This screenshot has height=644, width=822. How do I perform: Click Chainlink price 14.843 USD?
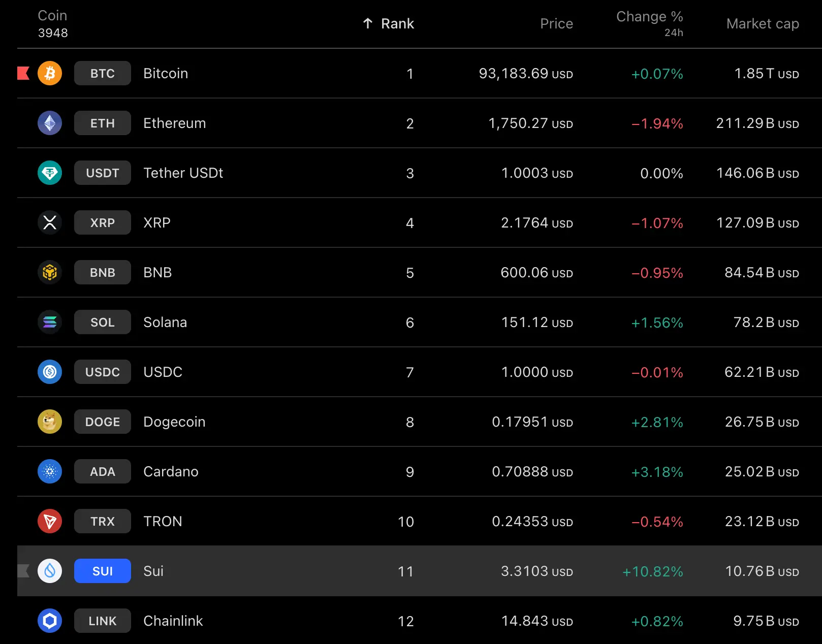[x=537, y=621]
